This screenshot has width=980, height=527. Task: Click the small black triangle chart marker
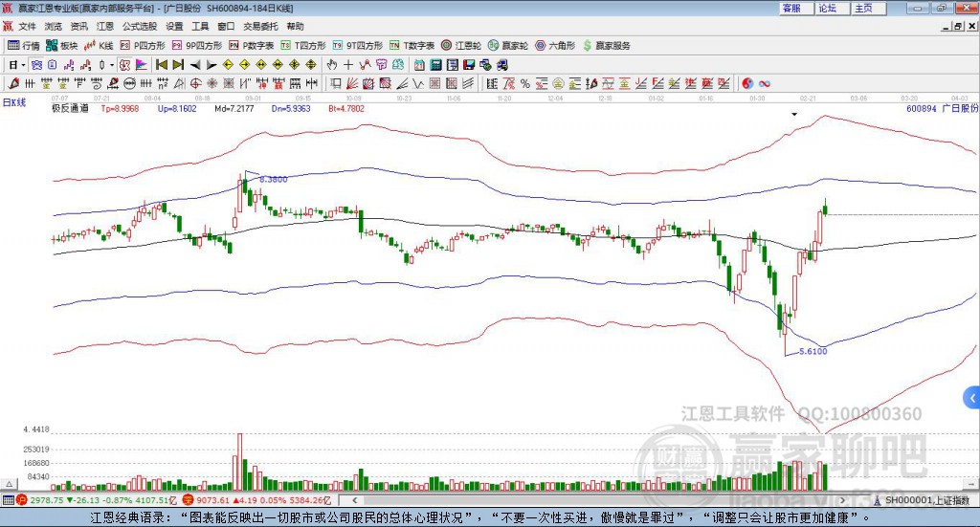pyautogui.click(x=794, y=114)
